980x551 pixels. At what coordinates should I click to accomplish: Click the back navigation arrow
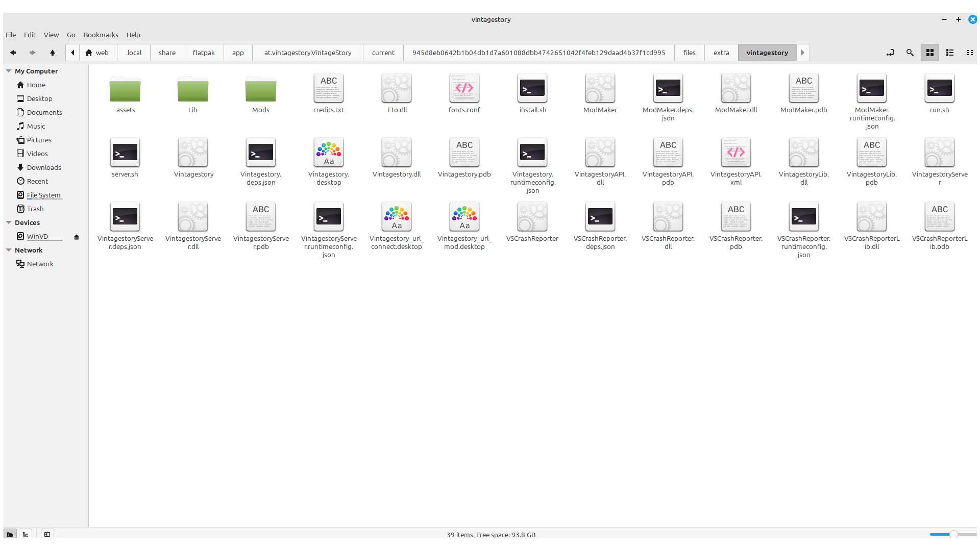click(x=13, y=53)
